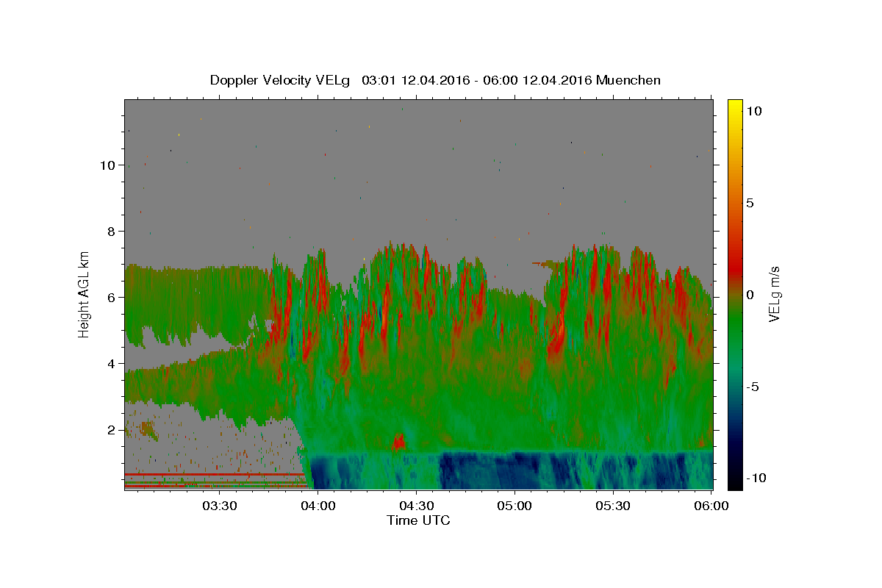
Task: Click the yellow top of the colorbar
Action: pyautogui.click(x=735, y=107)
